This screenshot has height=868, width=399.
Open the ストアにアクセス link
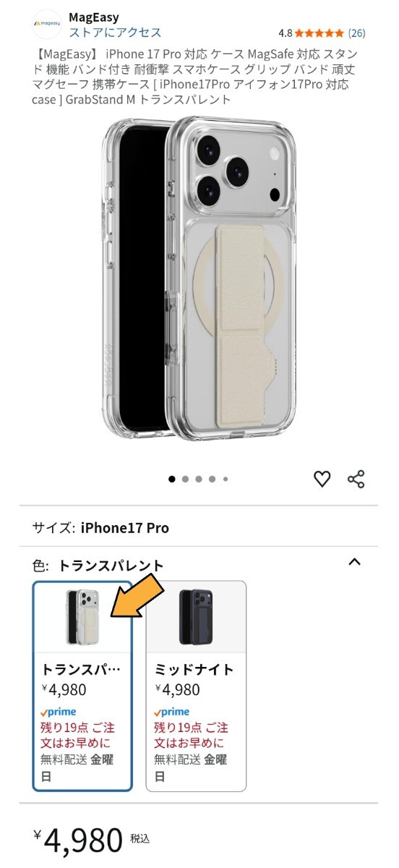click(115, 33)
